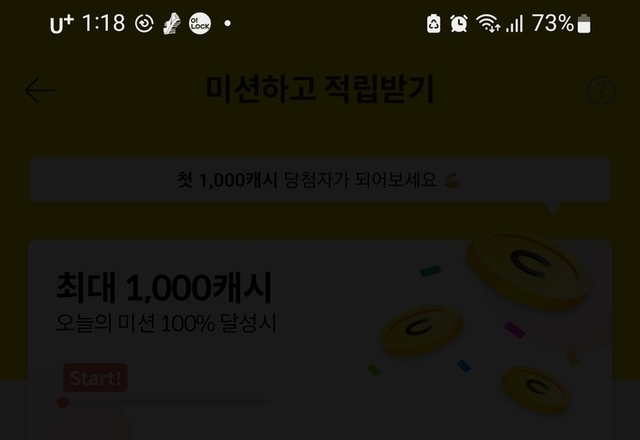
Task: Tap the Wi-Fi signal status icon
Action: click(x=488, y=23)
